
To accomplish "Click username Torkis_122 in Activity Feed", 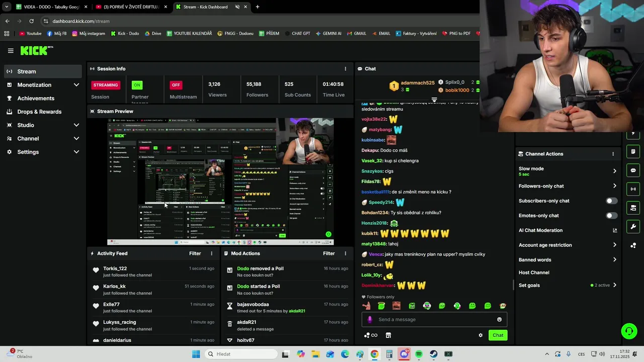I will point(115,268).
